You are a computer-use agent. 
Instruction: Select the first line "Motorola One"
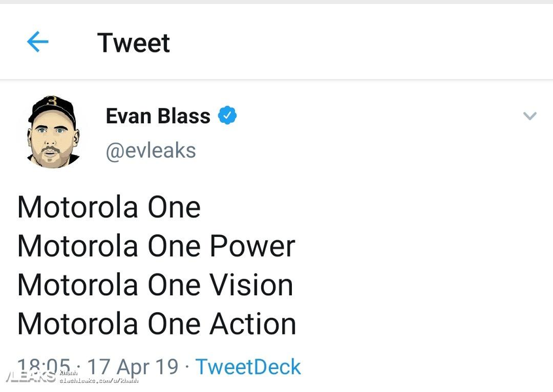(109, 207)
